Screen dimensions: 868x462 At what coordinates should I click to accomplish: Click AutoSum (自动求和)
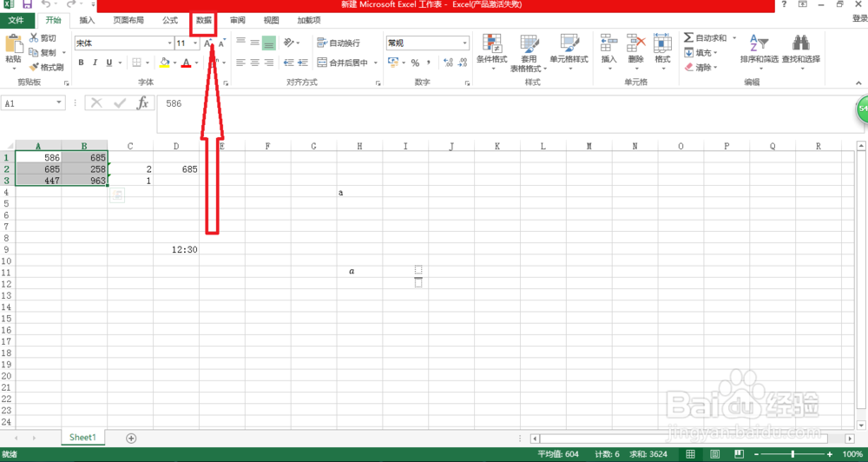click(x=705, y=37)
